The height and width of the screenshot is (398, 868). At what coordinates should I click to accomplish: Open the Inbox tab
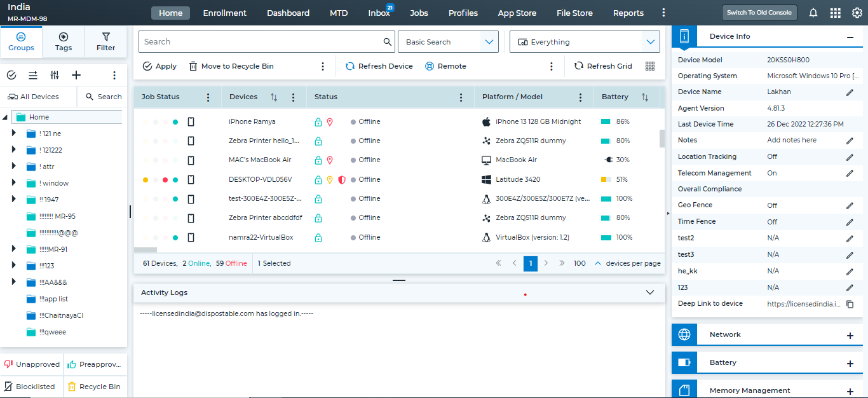(x=379, y=13)
